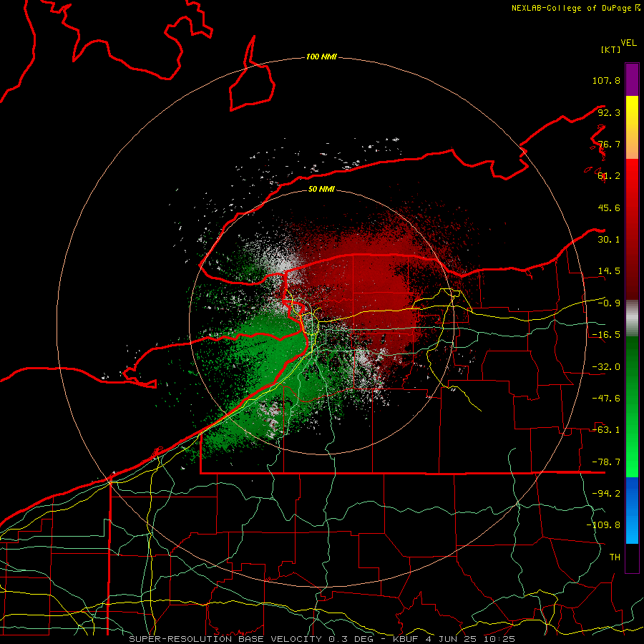Image resolution: width=644 pixels, height=644 pixels.
Task: Click the 61.2 legend value
Action: [x=609, y=176]
